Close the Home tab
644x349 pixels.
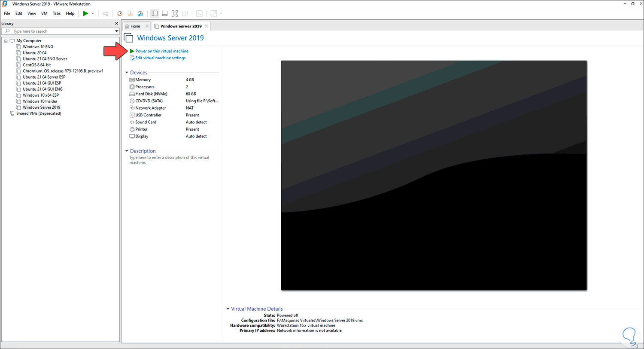(x=147, y=26)
